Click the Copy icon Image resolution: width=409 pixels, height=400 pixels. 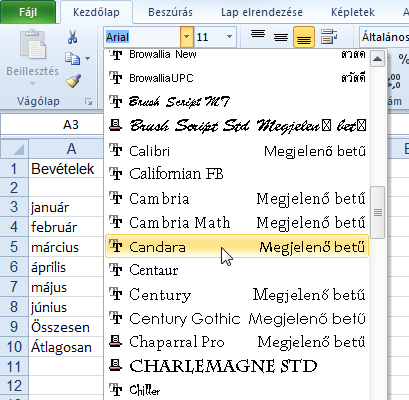tap(72, 59)
